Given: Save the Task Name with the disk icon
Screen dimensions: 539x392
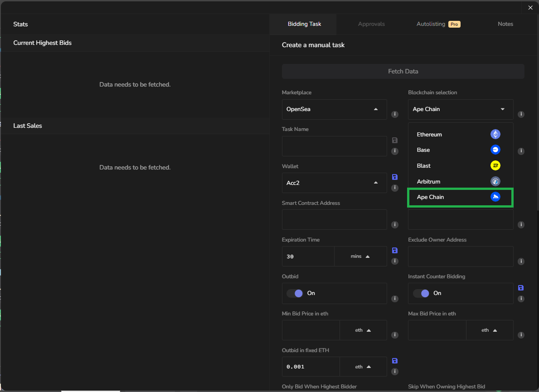Looking at the screenshot, I should tap(395, 140).
